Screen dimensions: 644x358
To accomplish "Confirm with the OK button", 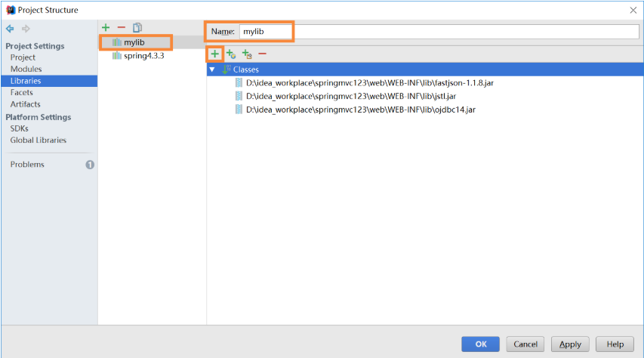I will (480, 344).
